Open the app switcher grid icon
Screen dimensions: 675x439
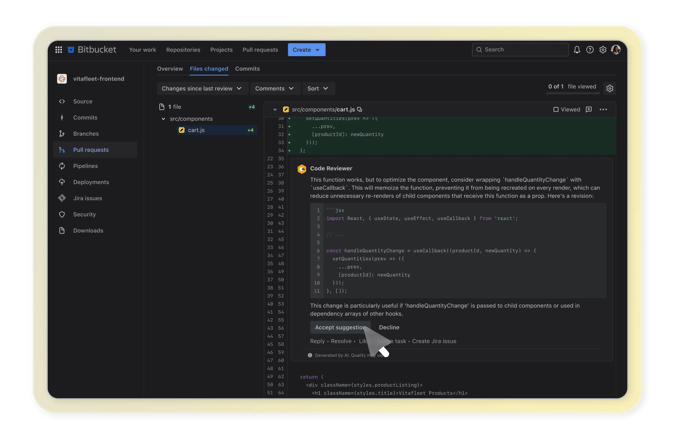click(x=59, y=50)
